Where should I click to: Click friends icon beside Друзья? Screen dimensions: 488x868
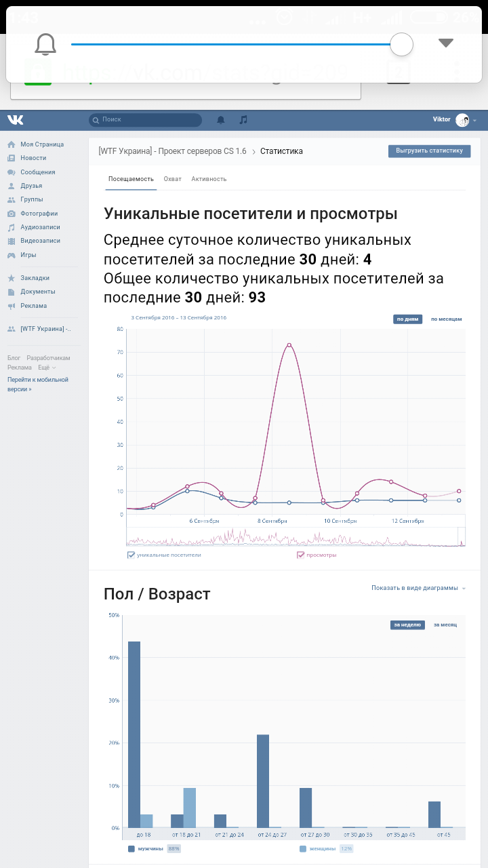12,186
